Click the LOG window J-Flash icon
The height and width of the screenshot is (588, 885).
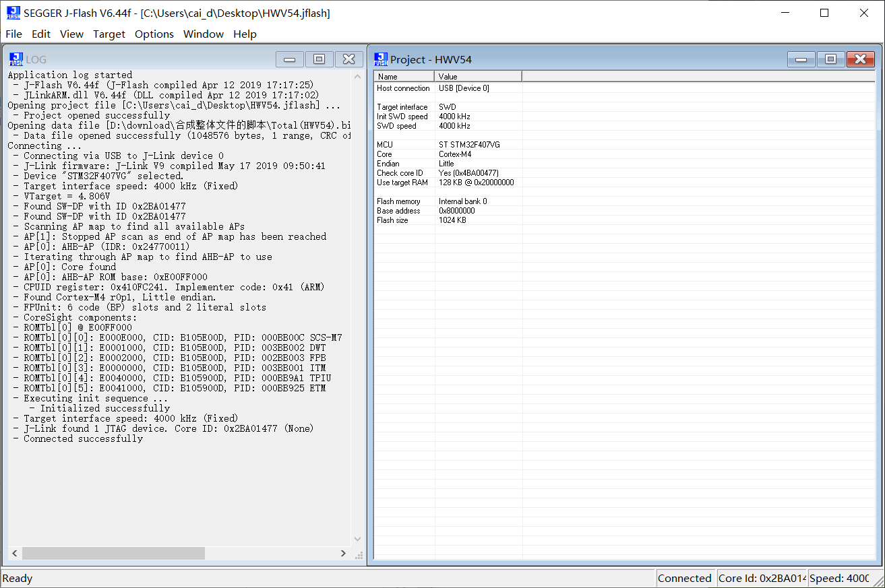pos(15,59)
